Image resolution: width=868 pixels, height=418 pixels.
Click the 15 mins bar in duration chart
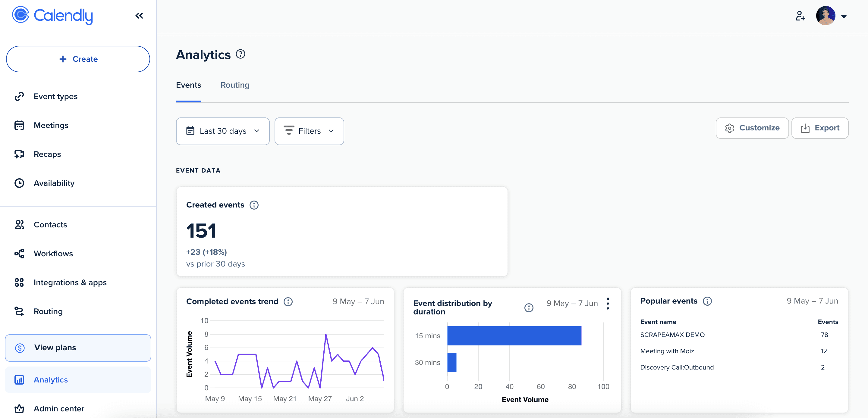pyautogui.click(x=514, y=336)
